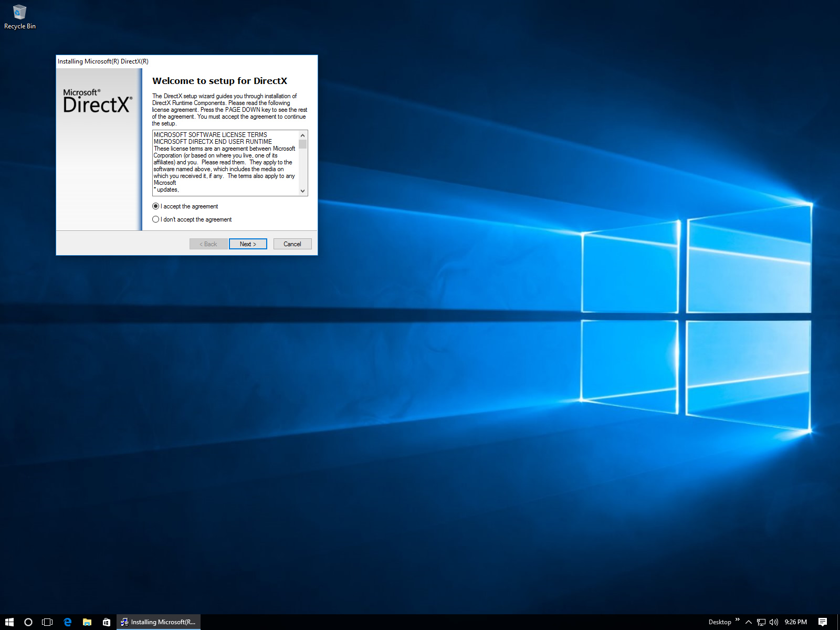Open the volume speaker tray icon
This screenshot has height=630, width=840.
[x=774, y=622]
